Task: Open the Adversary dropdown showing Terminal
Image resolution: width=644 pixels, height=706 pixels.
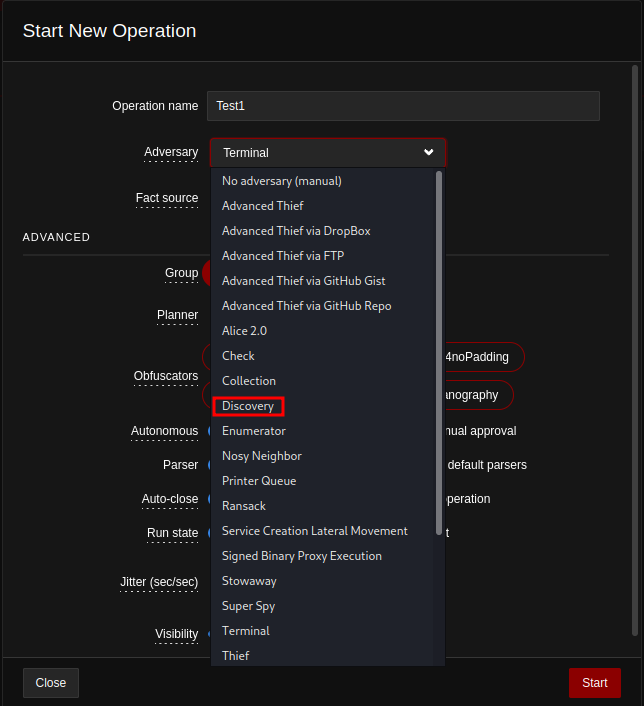Action: pyautogui.click(x=328, y=153)
